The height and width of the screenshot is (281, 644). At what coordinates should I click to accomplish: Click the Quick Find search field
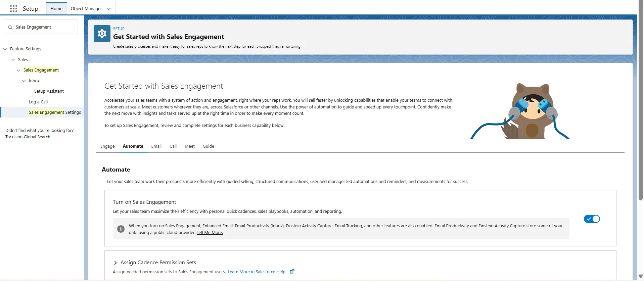pos(45,27)
